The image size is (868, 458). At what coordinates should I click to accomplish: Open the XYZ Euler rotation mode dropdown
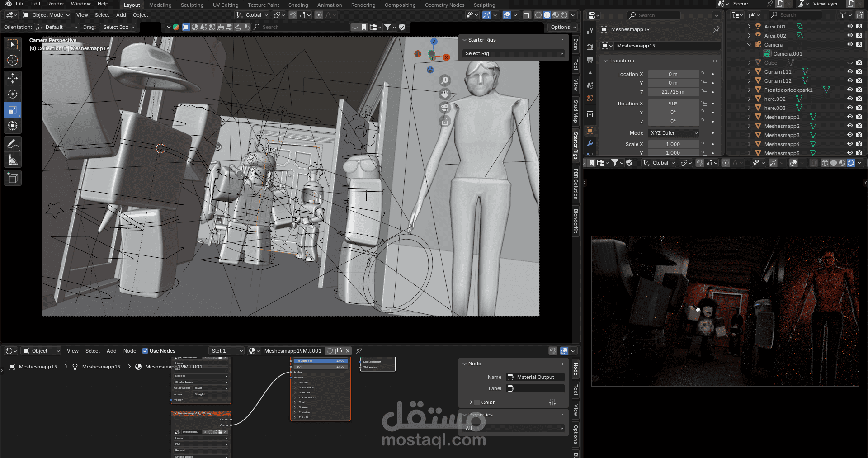click(674, 133)
